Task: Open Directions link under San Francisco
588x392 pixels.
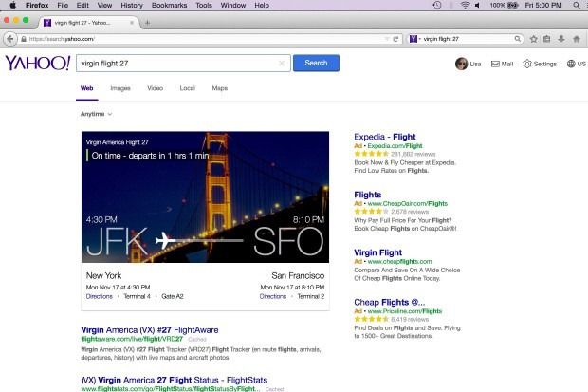Action: [273, 296]
